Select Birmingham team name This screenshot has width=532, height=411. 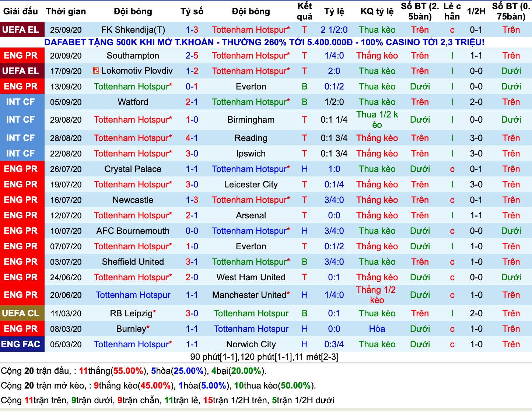tap(251, 120)
